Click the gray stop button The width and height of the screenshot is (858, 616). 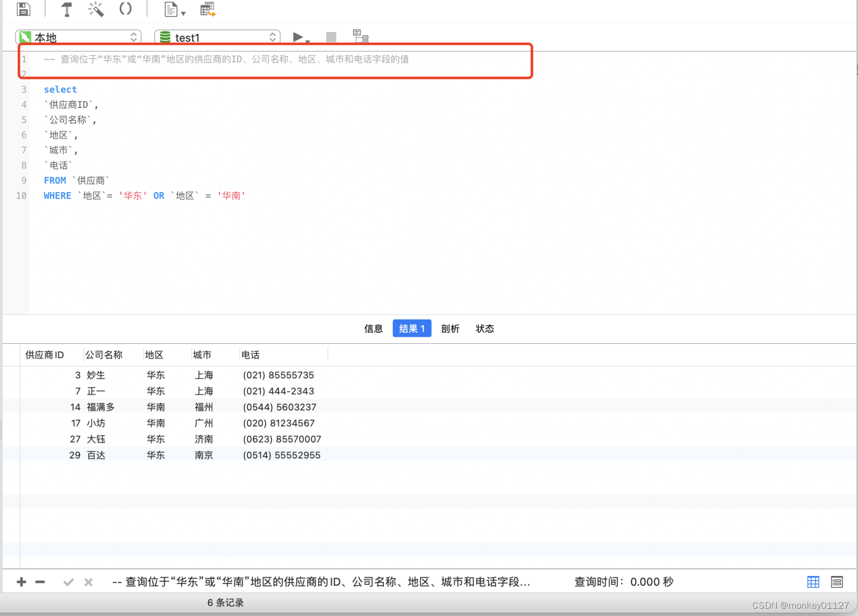click(331, 37)
